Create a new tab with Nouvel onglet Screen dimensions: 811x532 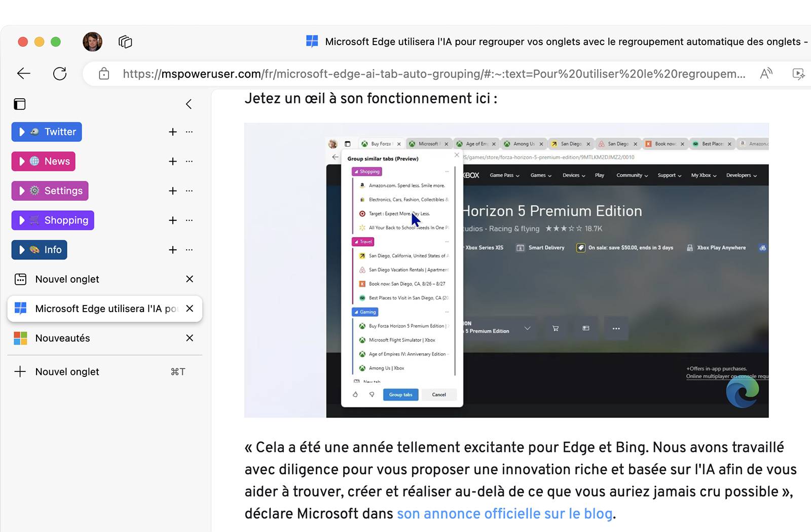pyautogui.click(x=67, y=371)
